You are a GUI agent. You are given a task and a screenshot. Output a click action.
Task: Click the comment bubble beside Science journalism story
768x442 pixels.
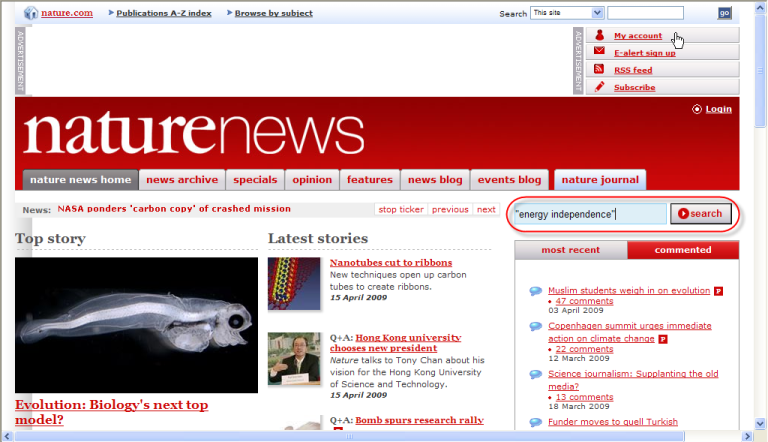point(535,374)
